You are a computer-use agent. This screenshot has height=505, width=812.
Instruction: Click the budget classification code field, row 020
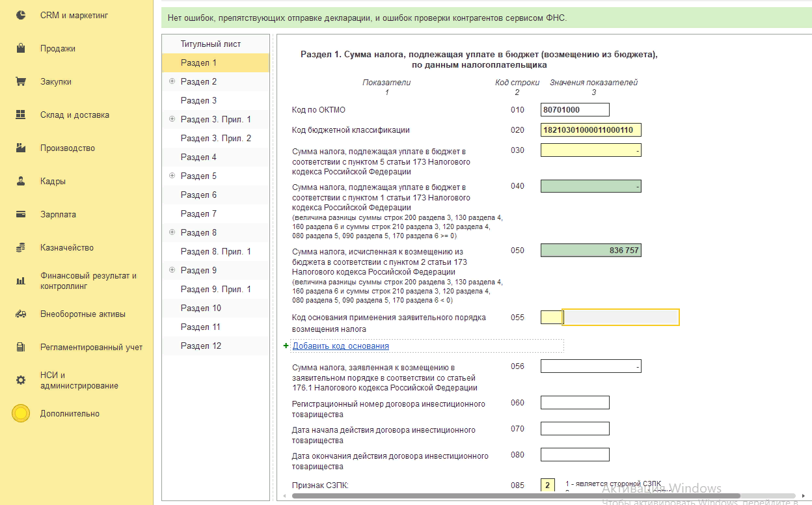591,130
